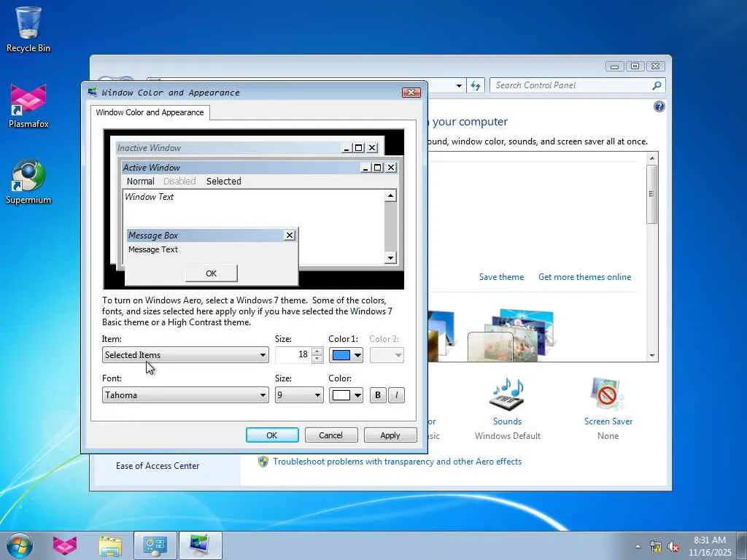
Task: Toggle Italic font style button
Action: click(396, 395)
